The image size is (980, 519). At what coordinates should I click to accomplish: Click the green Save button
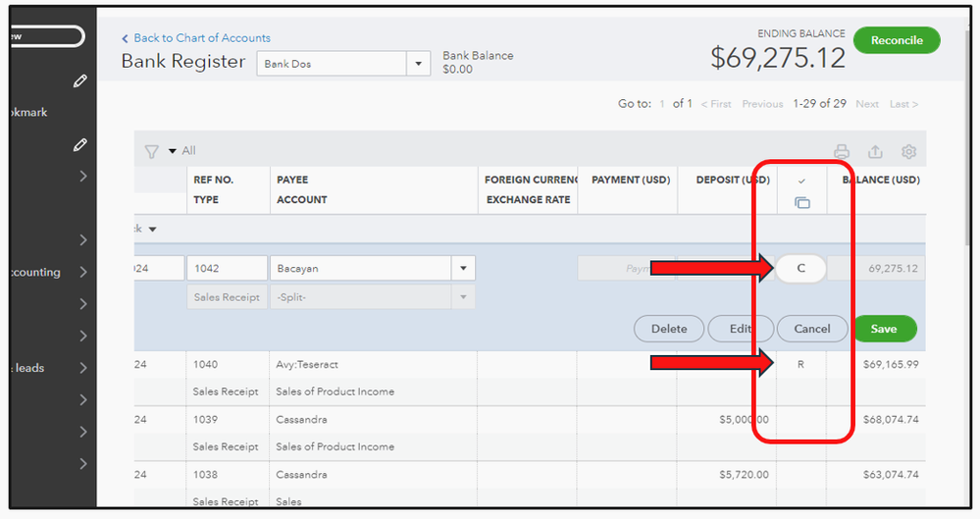point(884,329)
